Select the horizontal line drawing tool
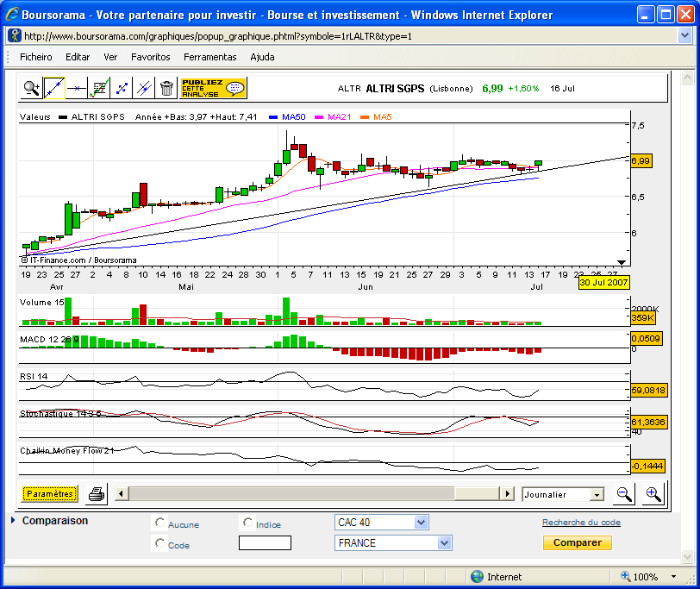The image size is (700, 589). click(x=77, y=88)
